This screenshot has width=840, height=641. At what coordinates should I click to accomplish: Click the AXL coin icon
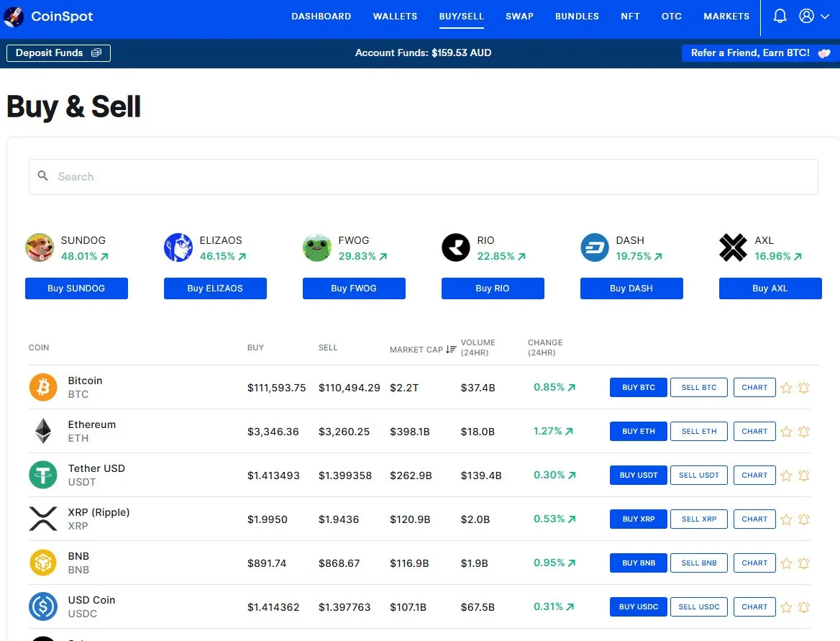click(734, 247)
